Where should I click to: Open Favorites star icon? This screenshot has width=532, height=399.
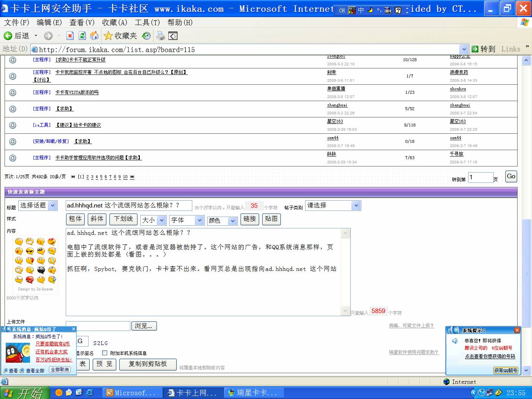click(108, 36)
